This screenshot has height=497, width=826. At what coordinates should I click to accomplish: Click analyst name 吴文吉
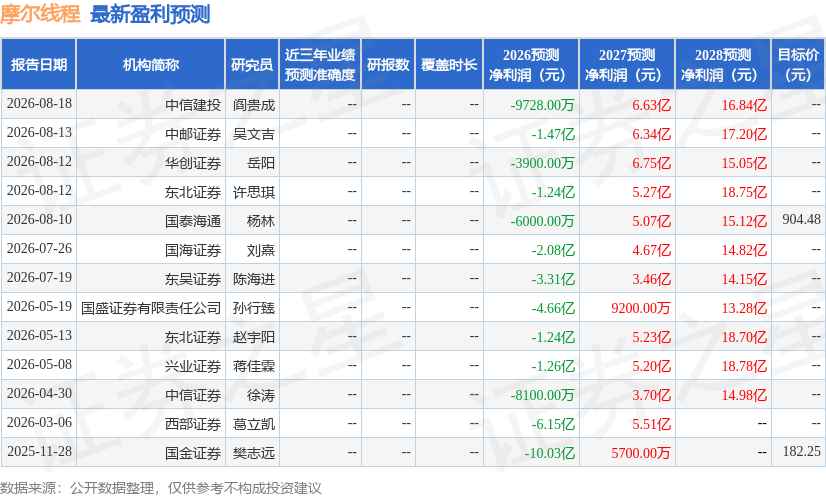click(x=254, y=134)
